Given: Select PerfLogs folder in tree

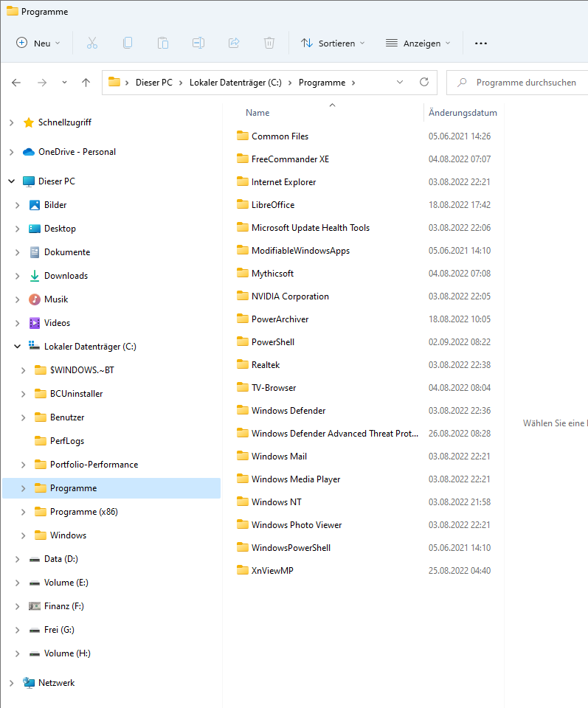Looking at the screenshot, I should click(x=67, y=441).
